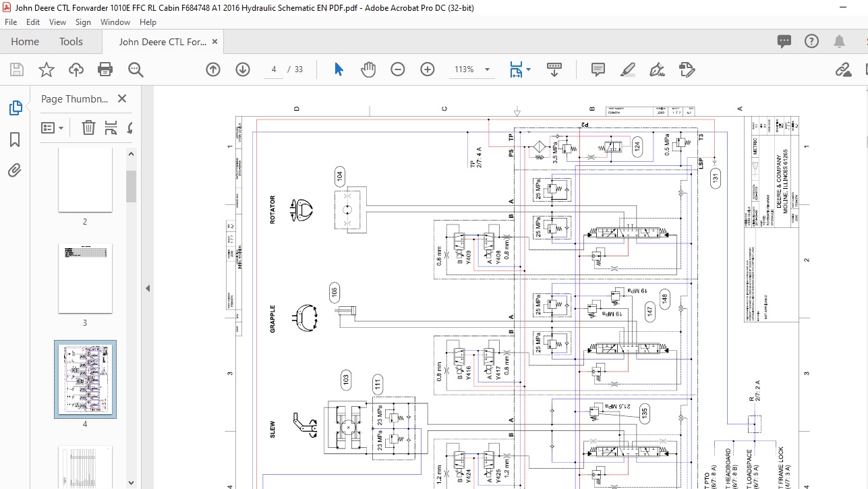Switch to the Home tab
868x489 pixels.
25,42
